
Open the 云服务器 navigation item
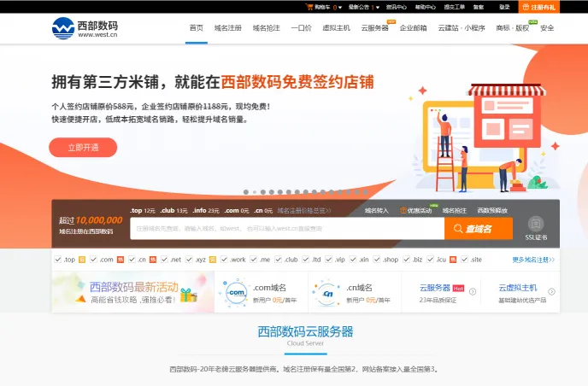pyautogui.click(x=374, y=28)
